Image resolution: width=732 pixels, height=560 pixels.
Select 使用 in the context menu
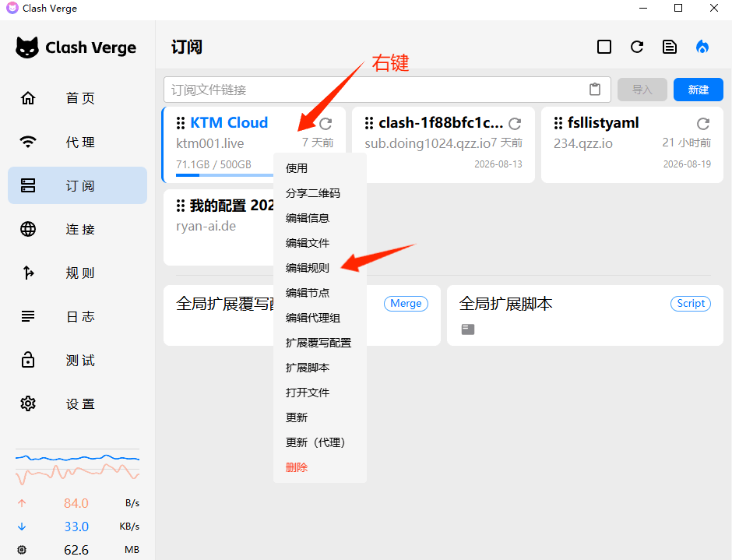pyautogui.click(x=320, y=168)
